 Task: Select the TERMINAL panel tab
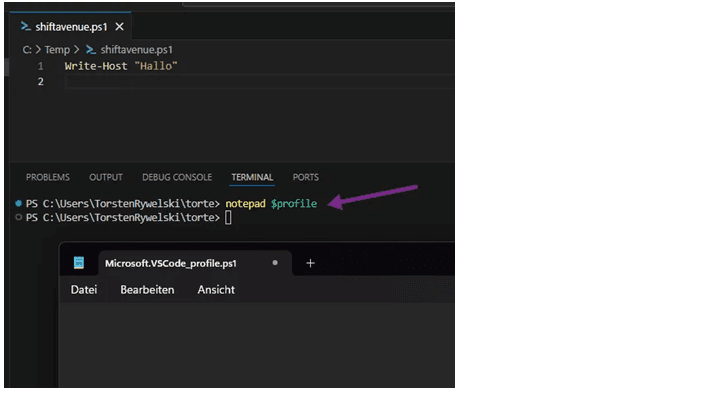pyautogui.click(x=252, y=177)
